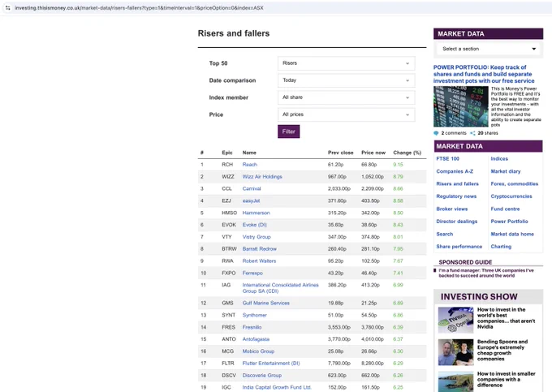Image resolution: width=552 pixels, height=392 pixels.
Task: Click the comments speech bubble icon
Action: coord(436,133)
